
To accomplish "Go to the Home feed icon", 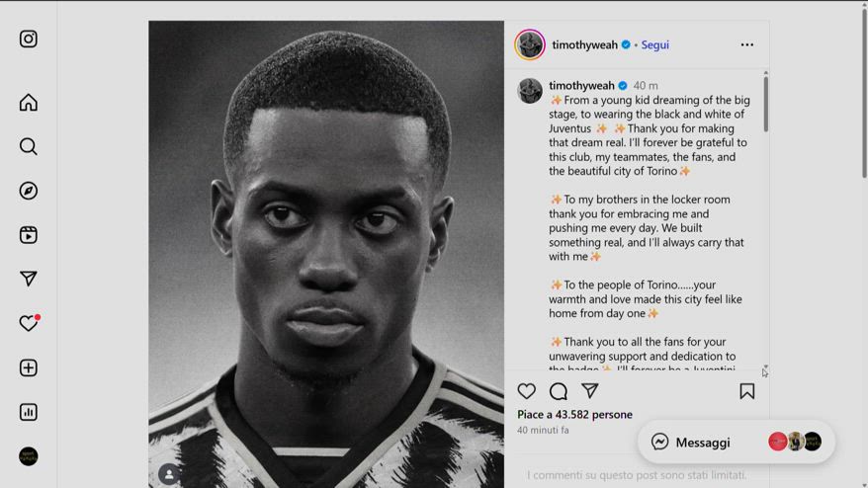I will coord(29,103).
